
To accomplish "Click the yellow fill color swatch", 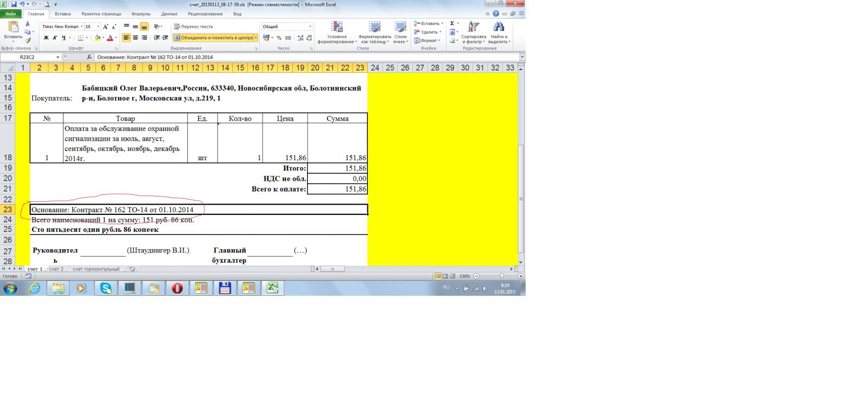I will [97, 38].
